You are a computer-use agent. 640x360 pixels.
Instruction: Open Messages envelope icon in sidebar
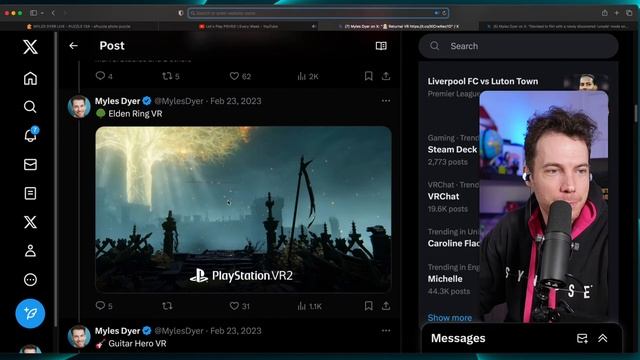coord(30,164)
